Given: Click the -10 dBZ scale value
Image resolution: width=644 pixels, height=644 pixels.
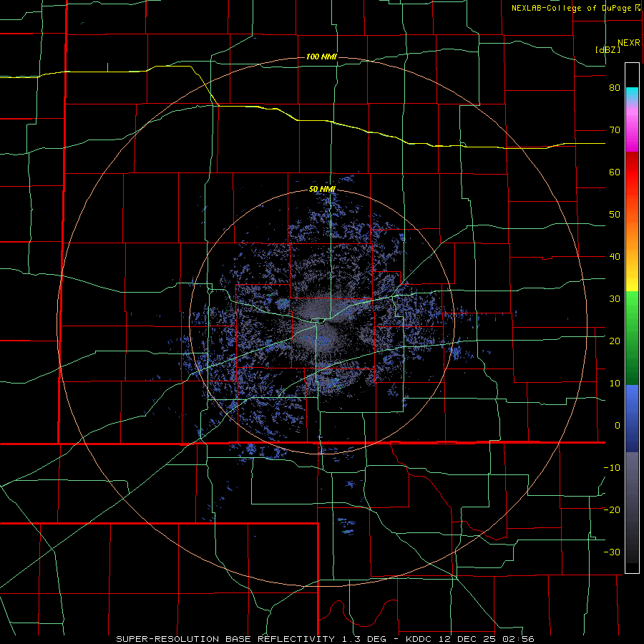Looking at the screenshot, I should tap(612, 467).
